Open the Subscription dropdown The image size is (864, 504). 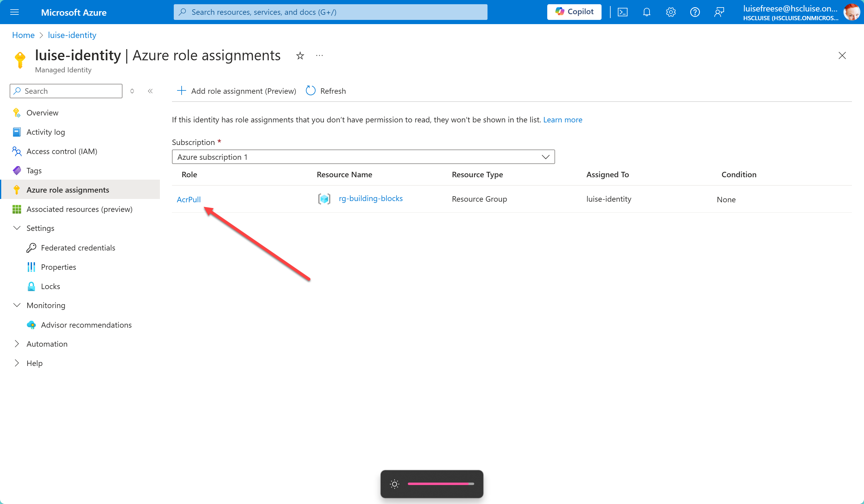point(363,157)
